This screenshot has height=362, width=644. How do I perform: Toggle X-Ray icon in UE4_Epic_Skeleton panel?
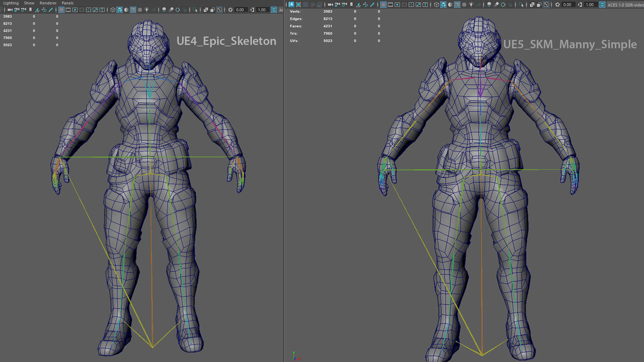206,10
